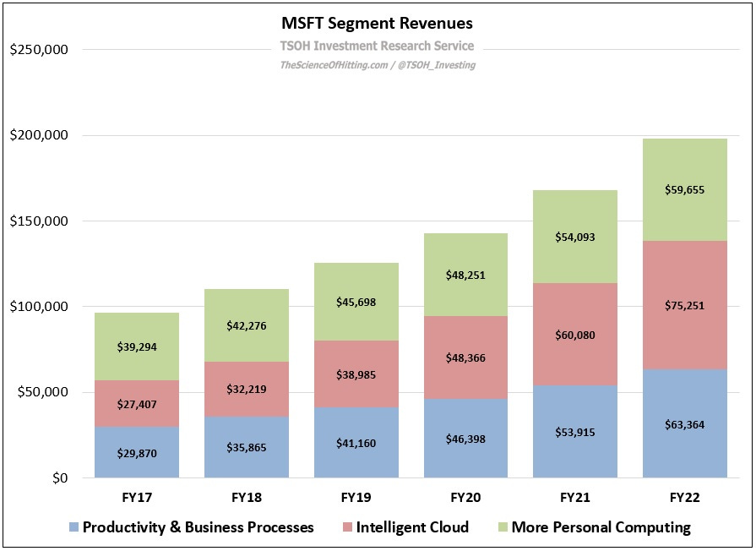Click the $48,366 data value in FY20
This screenshot has height=551, width=756.
(x=465, y=358)
